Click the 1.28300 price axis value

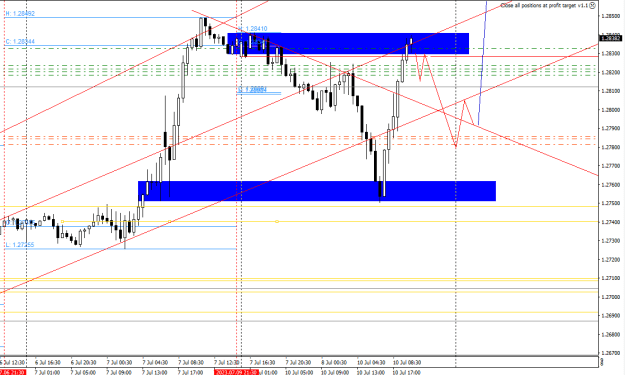click(611, 53)
